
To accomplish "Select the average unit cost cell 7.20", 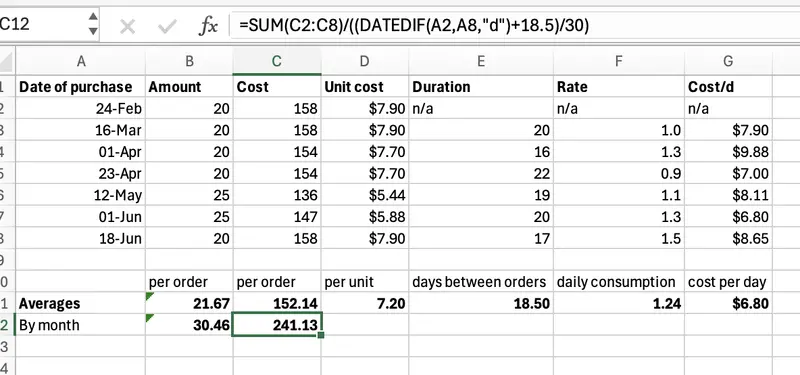I will [x=364, y=304].
